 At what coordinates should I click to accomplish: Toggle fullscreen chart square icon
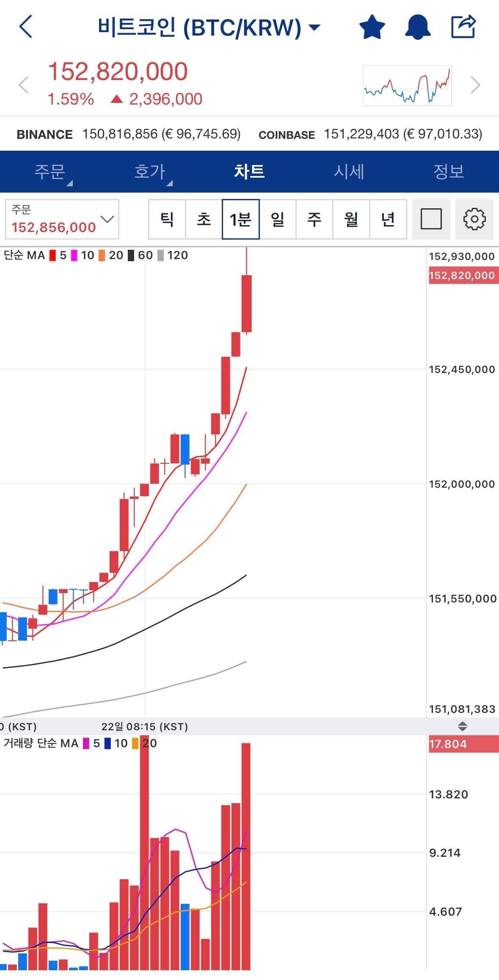[x=431, y=219]
